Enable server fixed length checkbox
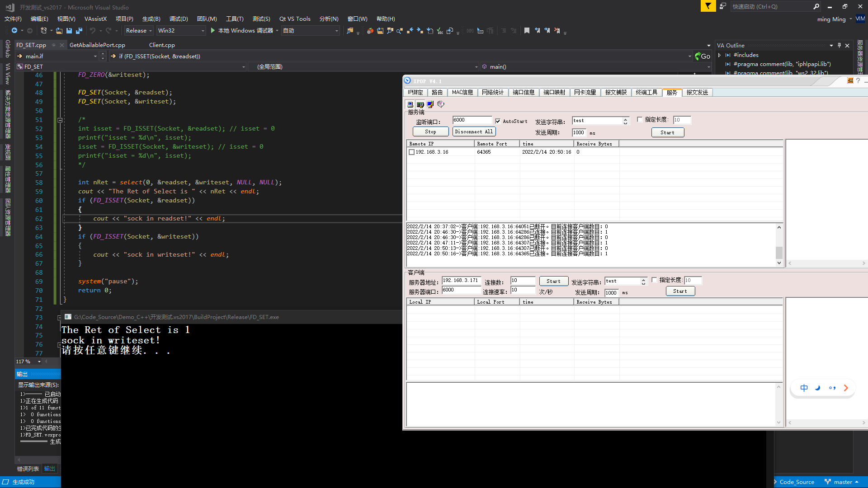Viewport: 868px width, 488px height. point(640,120)
